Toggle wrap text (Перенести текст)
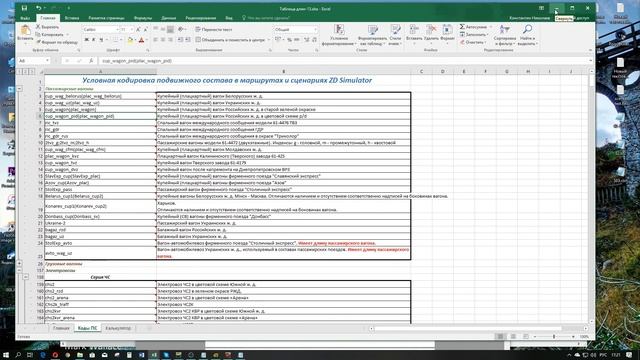This screenshot has width=640, height=360. 213,29
